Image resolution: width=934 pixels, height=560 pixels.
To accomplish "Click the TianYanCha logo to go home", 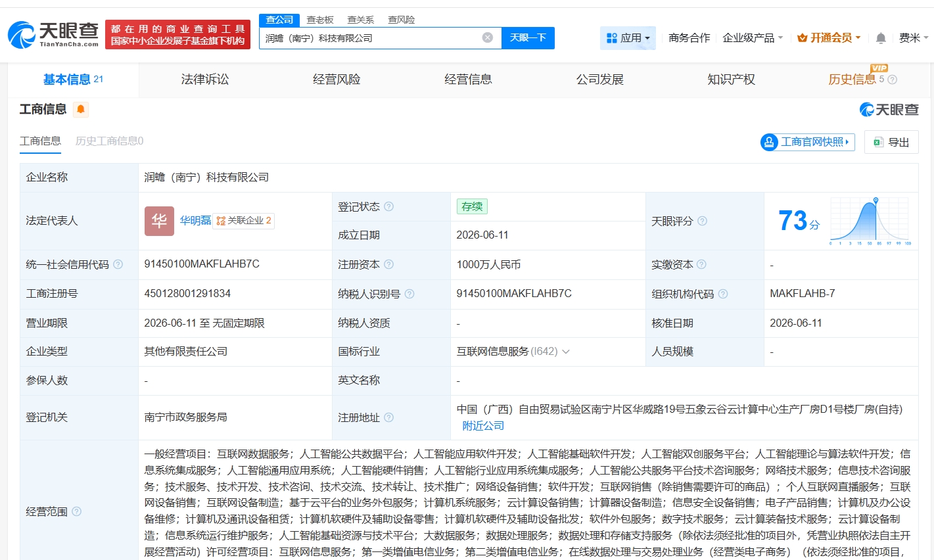I will tap(53, 34).
